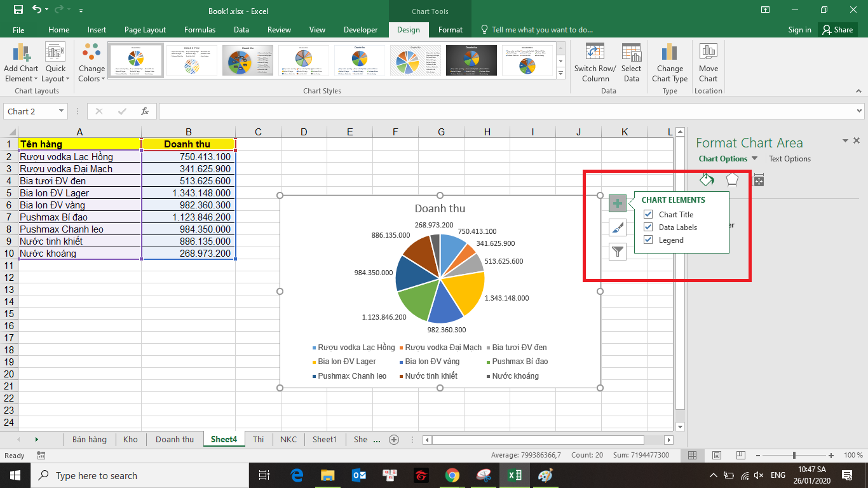Click Text Options in format pane
Viewport: 868px width, 488px height.
click(789, 159)
